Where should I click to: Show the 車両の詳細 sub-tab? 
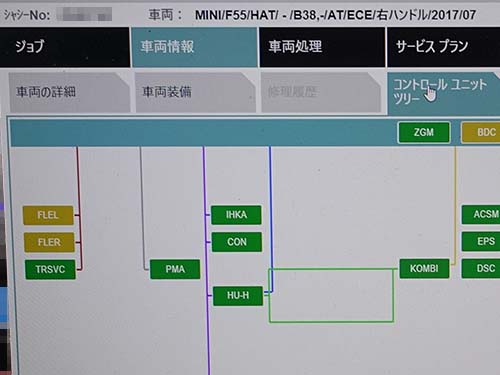[69, 92]
